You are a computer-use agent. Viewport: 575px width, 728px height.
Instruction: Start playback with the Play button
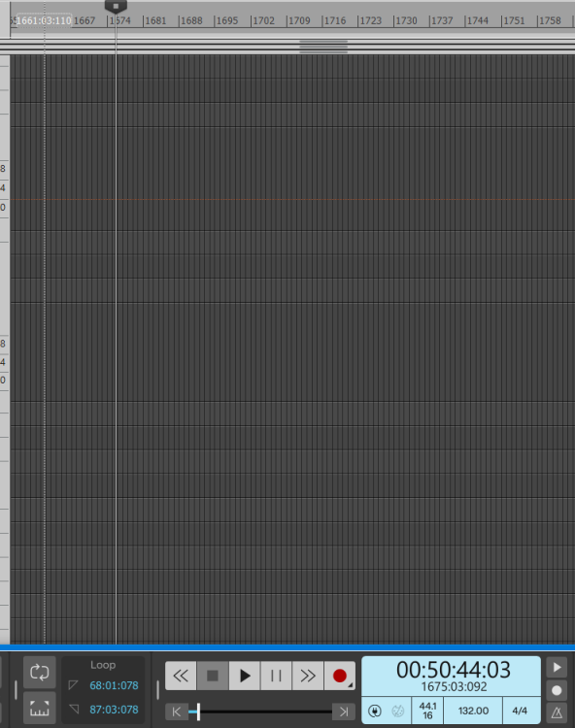pos(245,676)
